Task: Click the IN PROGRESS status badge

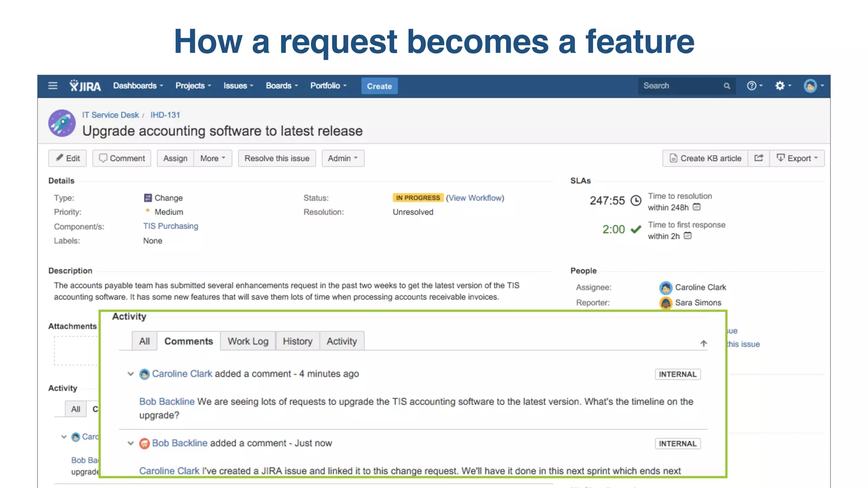Action: [418, 198]
